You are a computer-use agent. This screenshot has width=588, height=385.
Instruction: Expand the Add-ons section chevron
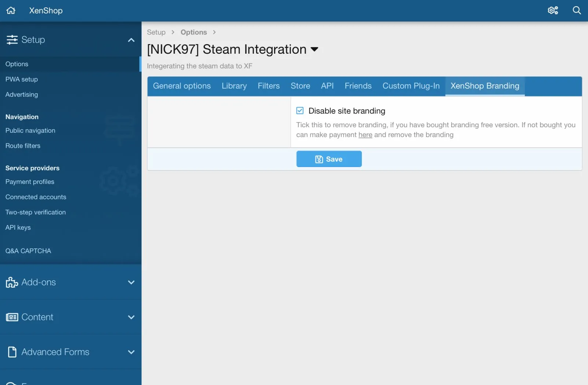tap(131, 282)
